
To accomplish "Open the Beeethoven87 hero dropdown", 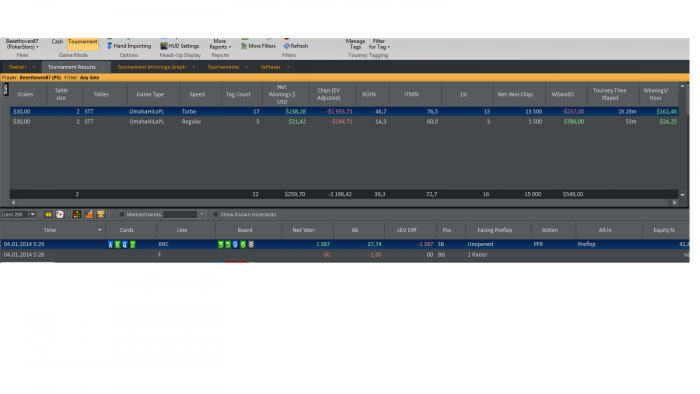I will [22, 44].
